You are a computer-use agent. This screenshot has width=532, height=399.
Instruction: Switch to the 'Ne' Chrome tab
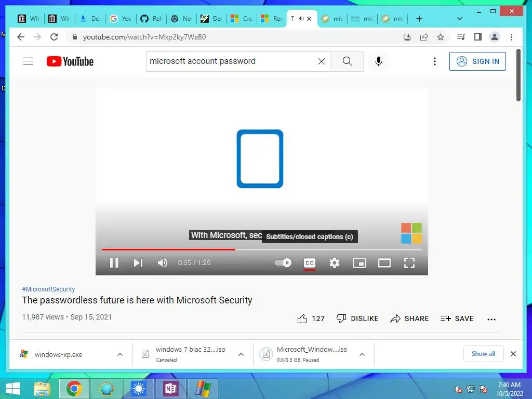tap(181, 19)
